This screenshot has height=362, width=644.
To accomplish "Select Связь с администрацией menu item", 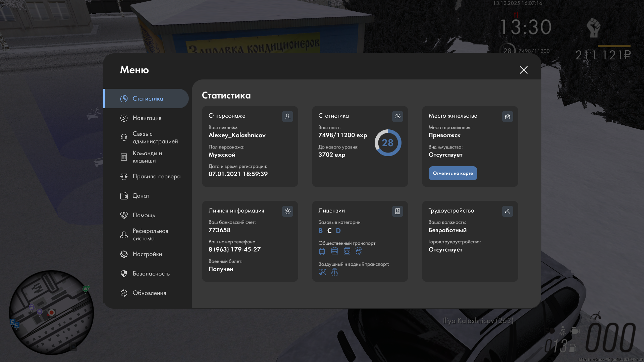I will click(x=155, y=137).
